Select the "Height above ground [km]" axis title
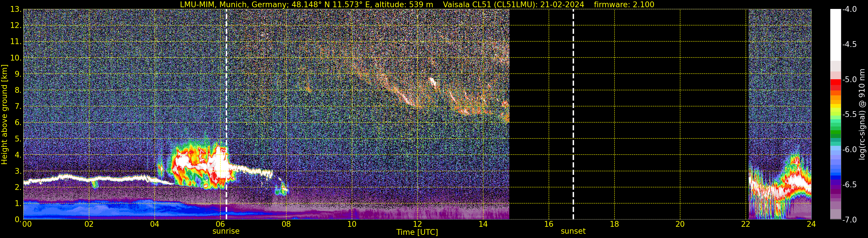This screenshot has width=868, height=238. point(4,115)
